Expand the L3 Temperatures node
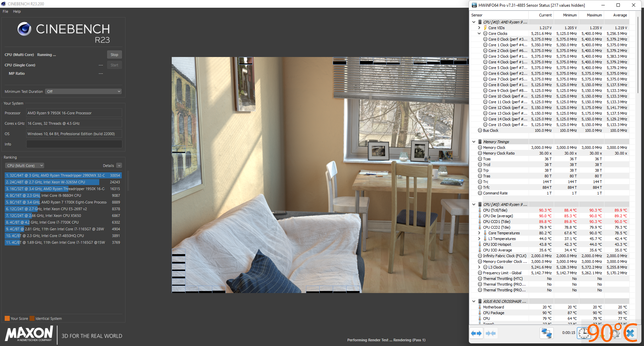644x346 pixels. [x=479, y=239]
